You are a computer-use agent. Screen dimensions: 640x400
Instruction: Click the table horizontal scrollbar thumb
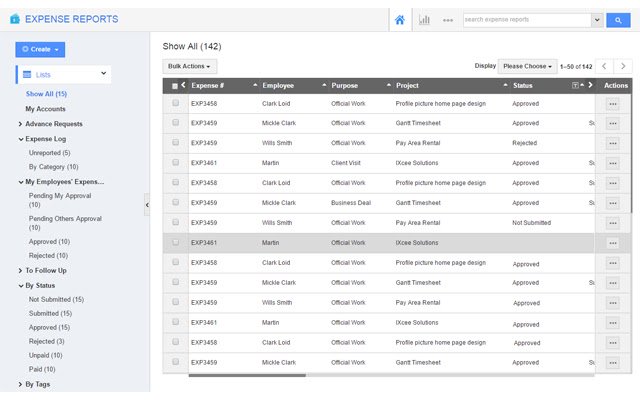(x=247, y=375)
